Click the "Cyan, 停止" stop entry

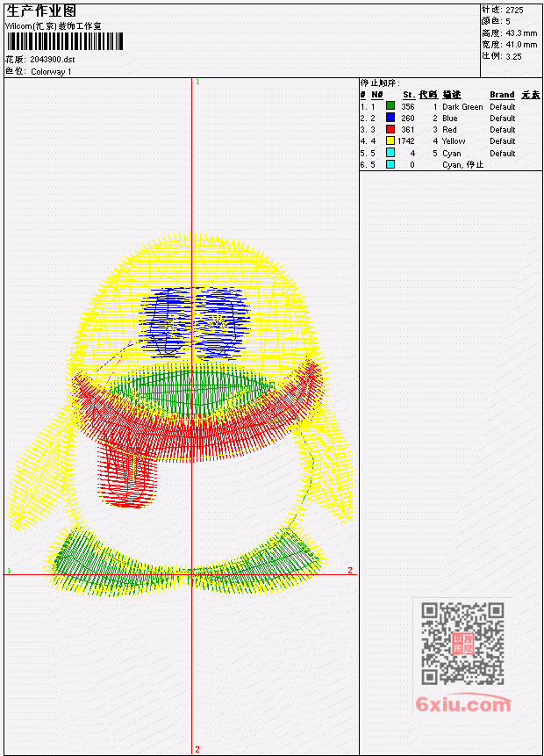coord(463,165)
